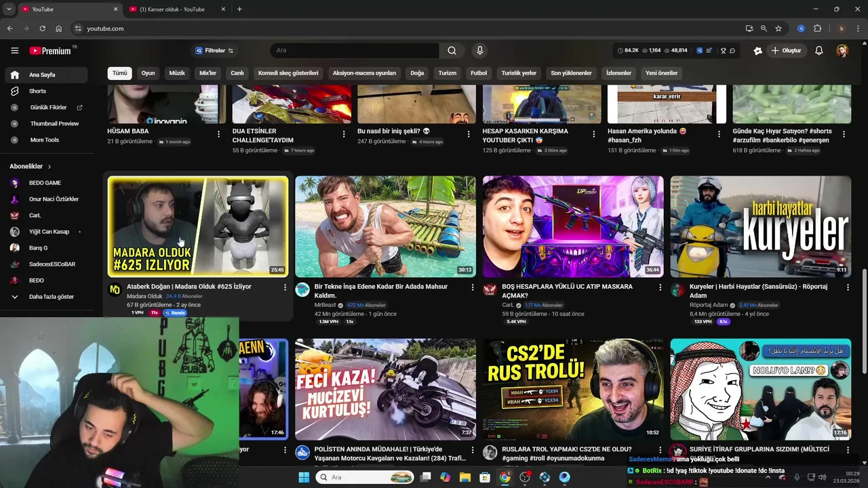Select the Futbol filter chip
This screenshot has height=488, width=868.
479,73
